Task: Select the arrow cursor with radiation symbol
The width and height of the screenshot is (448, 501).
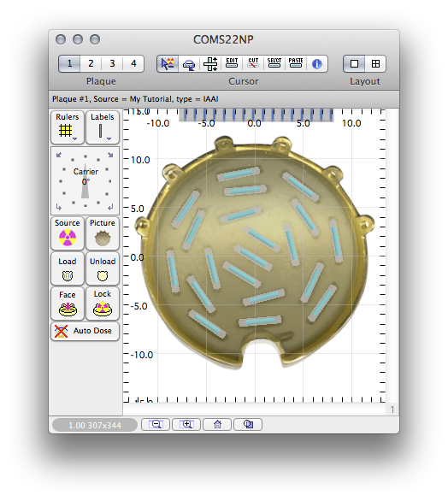Action: pos(168,63)
